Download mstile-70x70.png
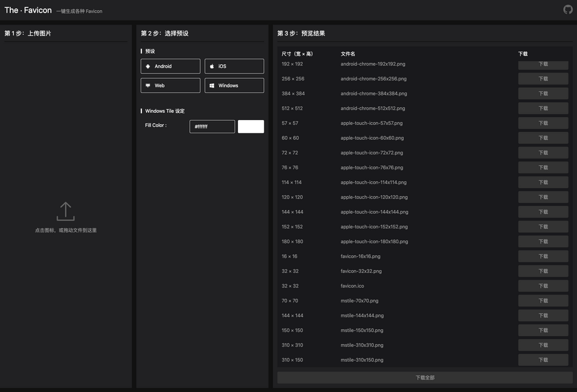This screenshot has height=392, width=577. point(543,301)
